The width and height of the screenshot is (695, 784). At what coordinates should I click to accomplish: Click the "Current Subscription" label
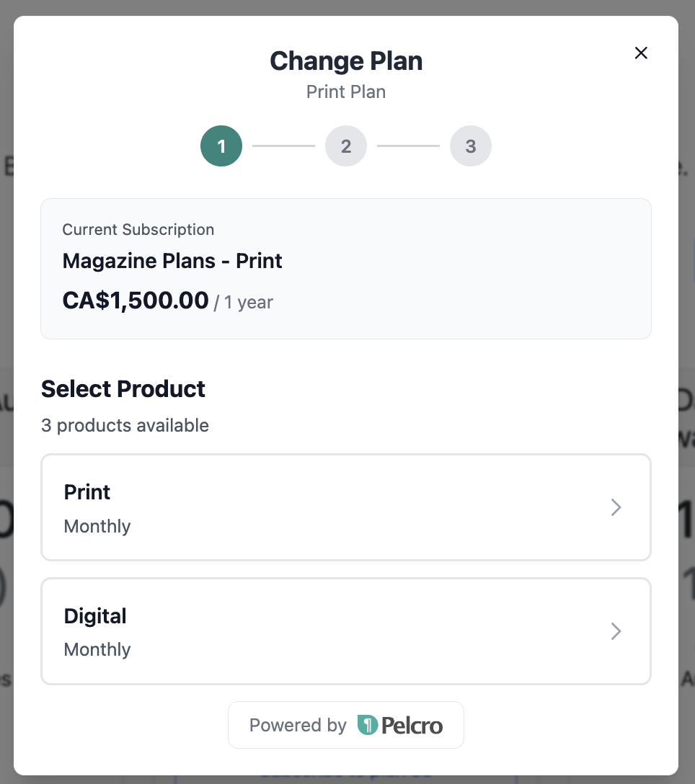[138, 230]
